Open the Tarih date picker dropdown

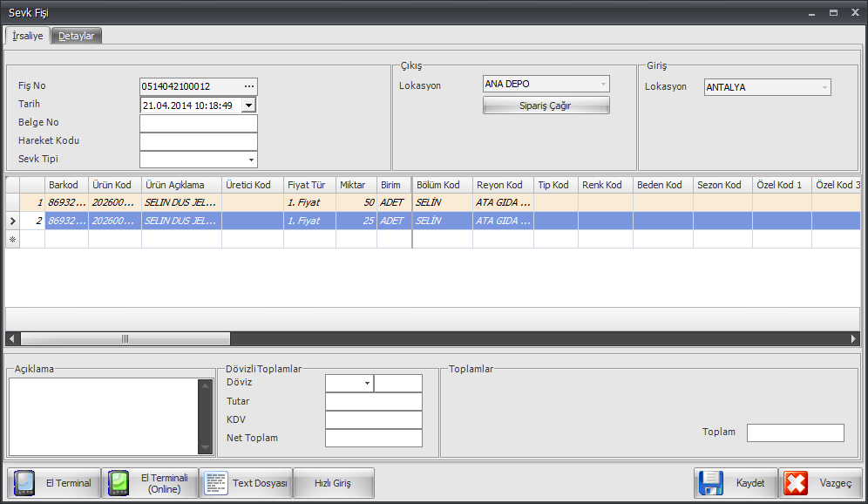point(248,105)
